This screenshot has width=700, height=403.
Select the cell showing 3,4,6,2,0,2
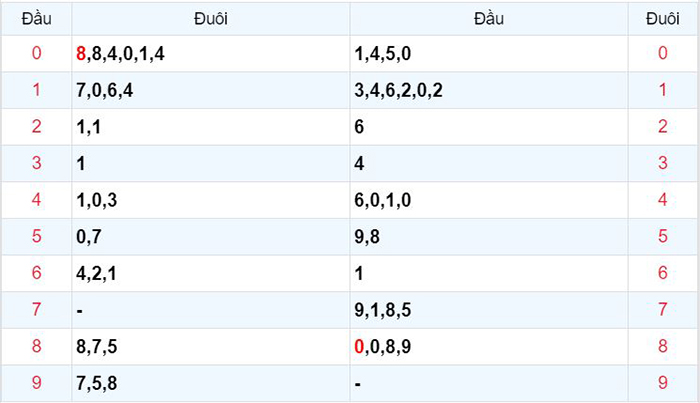click(x=489, y=90)
